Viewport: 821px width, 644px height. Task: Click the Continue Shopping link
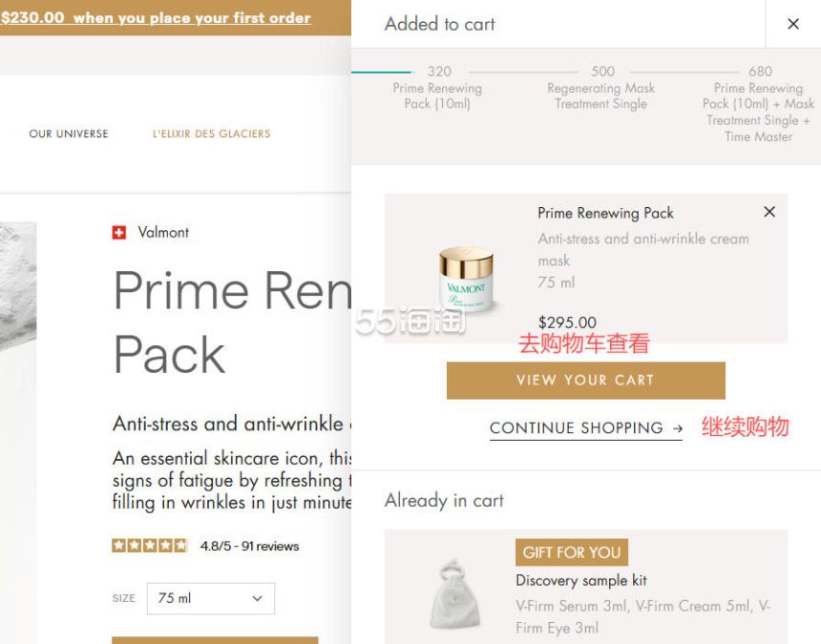tap(576, 428)
